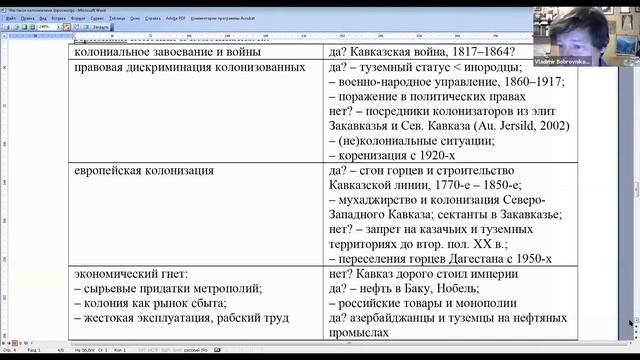Click highlighted view mode button bottom-left
Viewport: 640px width, 360px height.
[x=14, y=343]
